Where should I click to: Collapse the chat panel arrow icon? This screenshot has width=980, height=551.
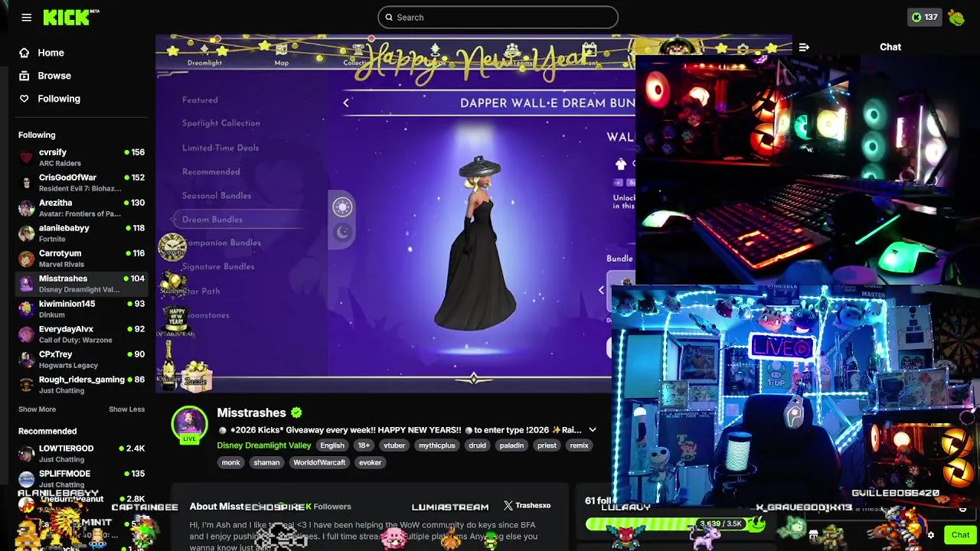[804, 47]
